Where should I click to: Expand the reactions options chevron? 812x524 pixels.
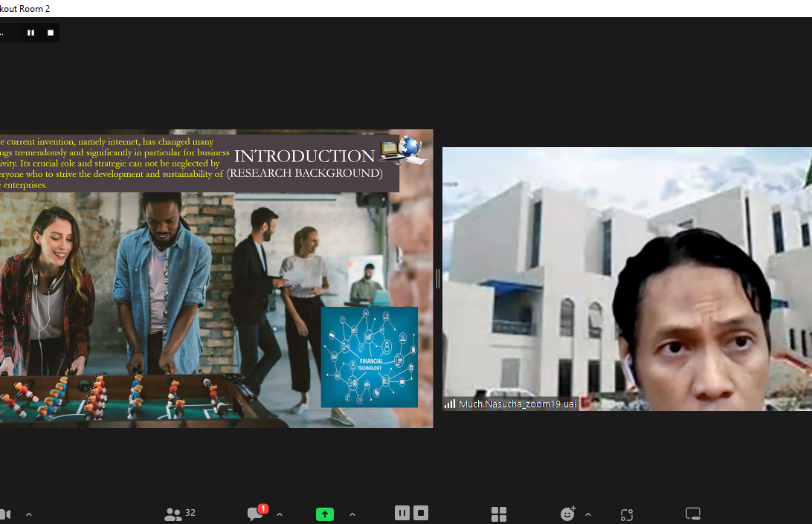coord(588,514)
